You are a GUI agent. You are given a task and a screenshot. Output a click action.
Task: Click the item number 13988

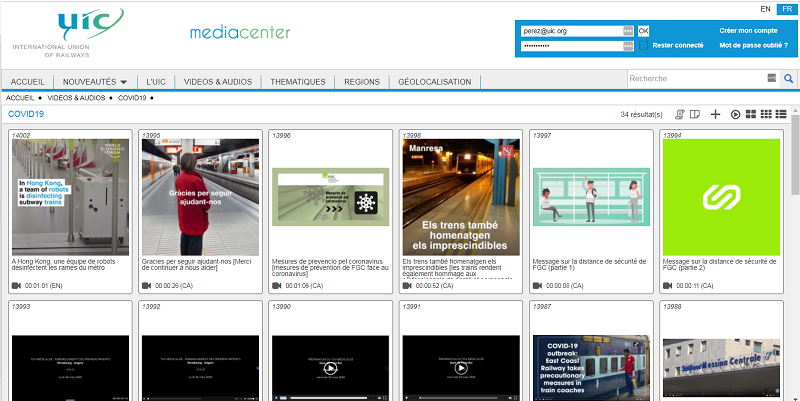672,307
